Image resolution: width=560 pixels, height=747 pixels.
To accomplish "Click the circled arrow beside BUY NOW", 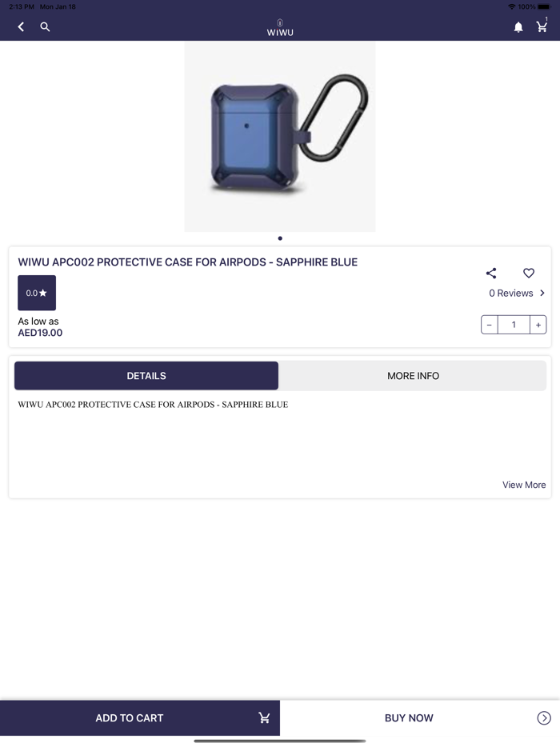I will 544,718.
